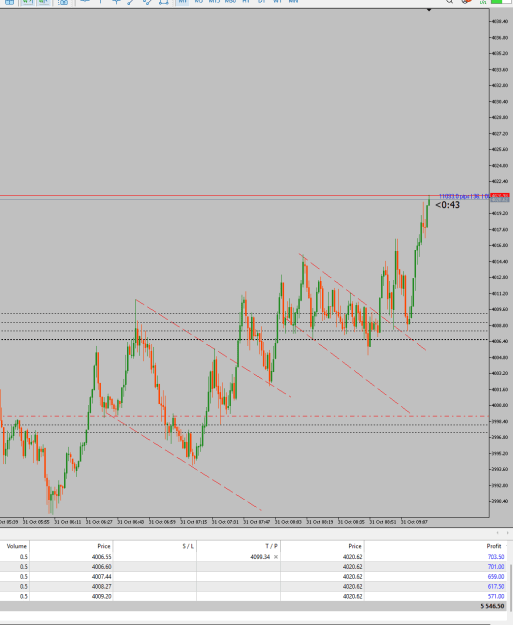Click the total profit 5 546.50

[x=492, y=606]
